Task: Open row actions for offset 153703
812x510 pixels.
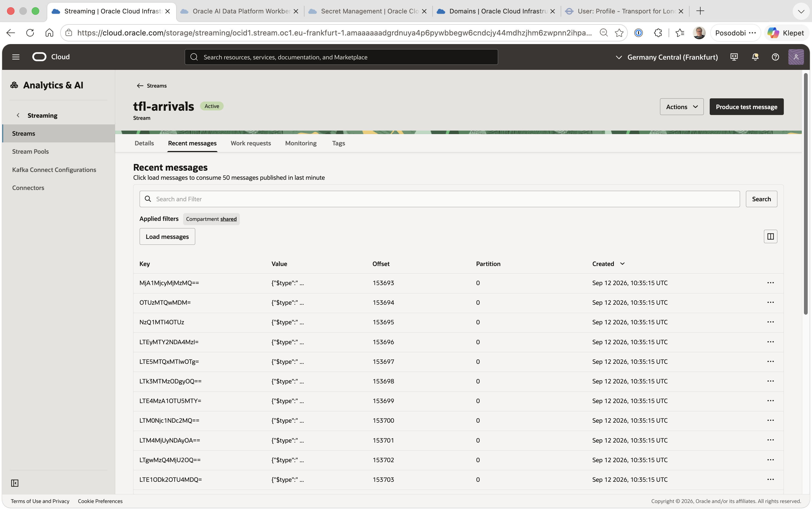Action: tap(770, 479)
